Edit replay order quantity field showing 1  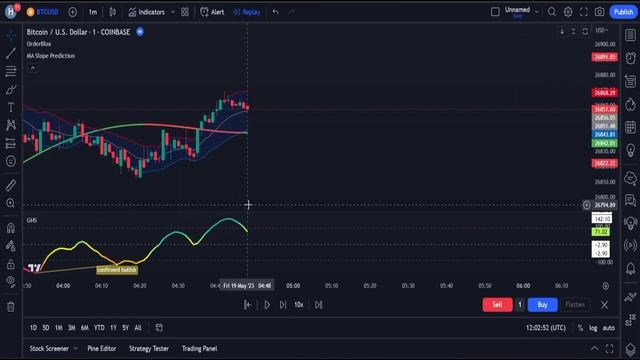click(x=520, y=305)
